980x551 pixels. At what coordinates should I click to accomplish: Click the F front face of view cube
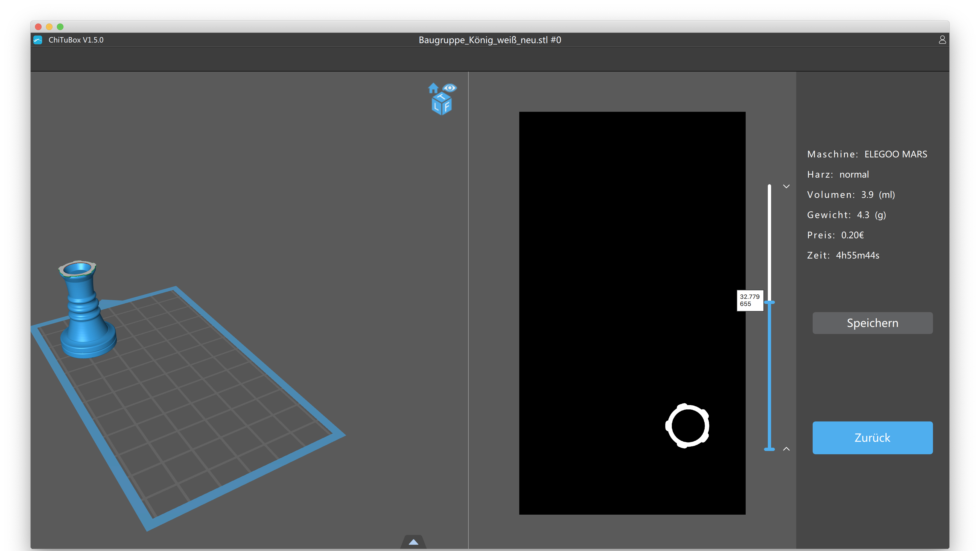tap(447, 107)
